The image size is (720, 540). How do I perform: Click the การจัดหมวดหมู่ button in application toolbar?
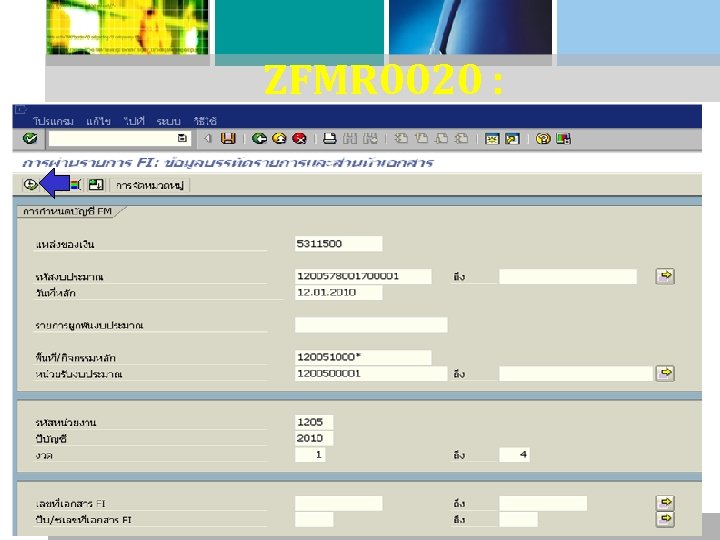(x=150, y=185)
